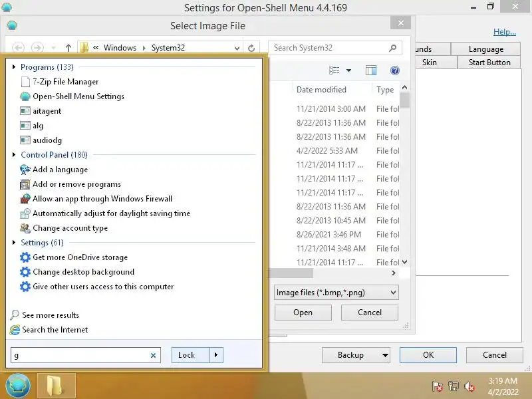Click Cancel in Open-Shell settings window
This screenshot has height=399, width=532.
(494, 355)
